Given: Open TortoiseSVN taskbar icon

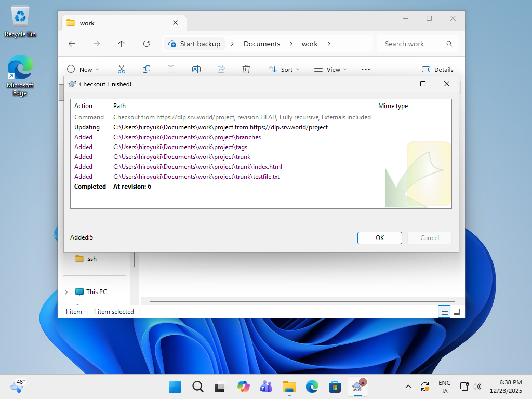Looking at the screenshot, I should pos(358,386).
